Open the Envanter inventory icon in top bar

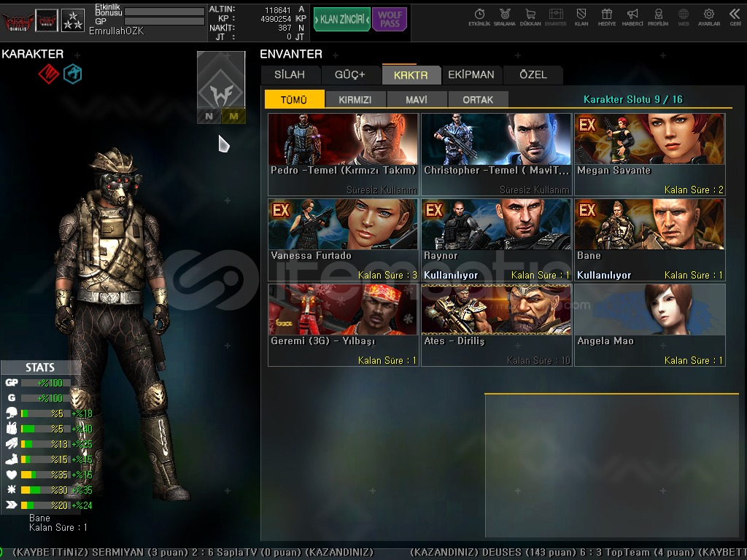click(555, 17)
